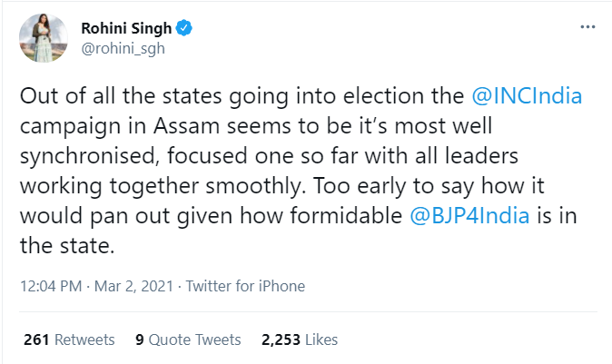Viewport: 612px width, 364px height.
Task: View the 261 Retweets list
Action: (66, 339)
